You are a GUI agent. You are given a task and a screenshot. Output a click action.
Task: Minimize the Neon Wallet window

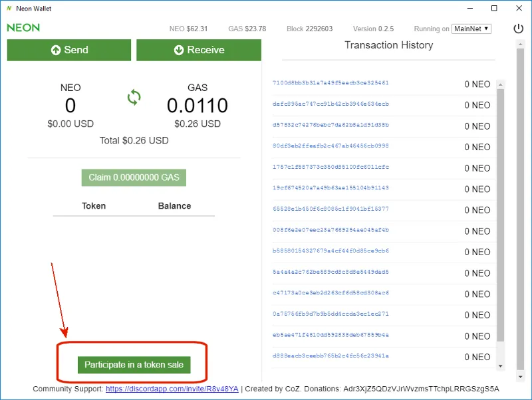tap(470, 8)
